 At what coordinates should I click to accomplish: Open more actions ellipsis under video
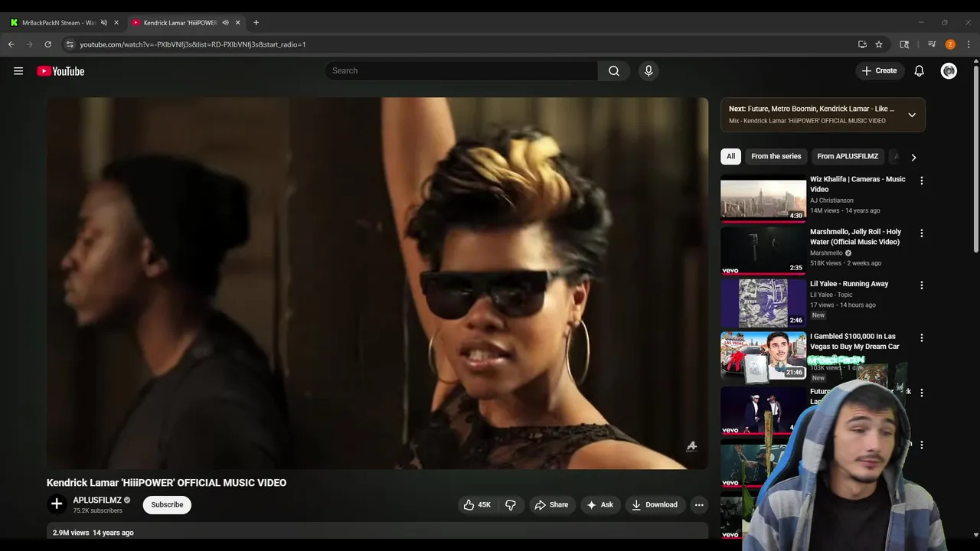698,505
